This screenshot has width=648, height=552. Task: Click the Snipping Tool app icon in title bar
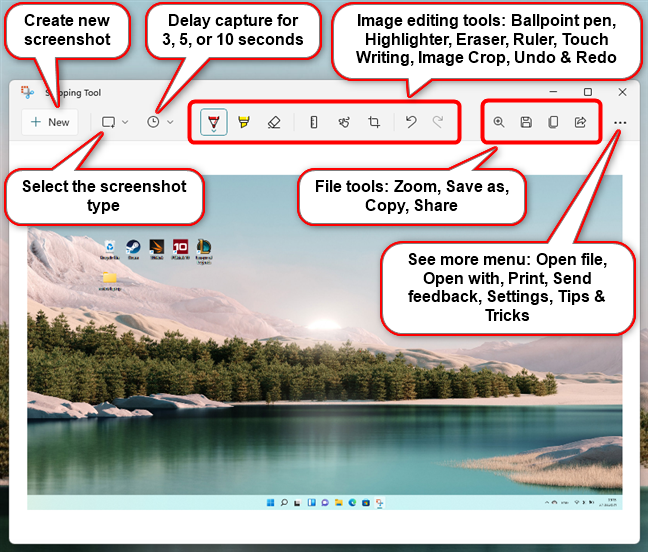(x=28, y=93)
